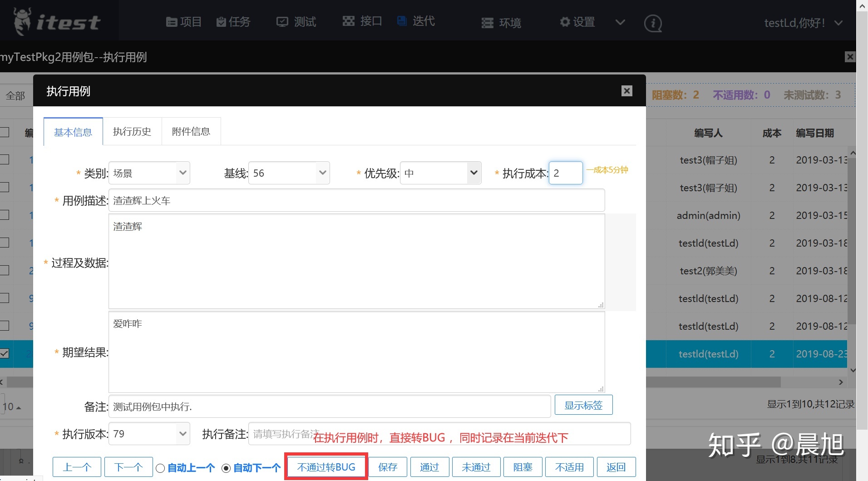Open the 项目 menu
This screenshot has width=868, height=481.
point(184,21)
